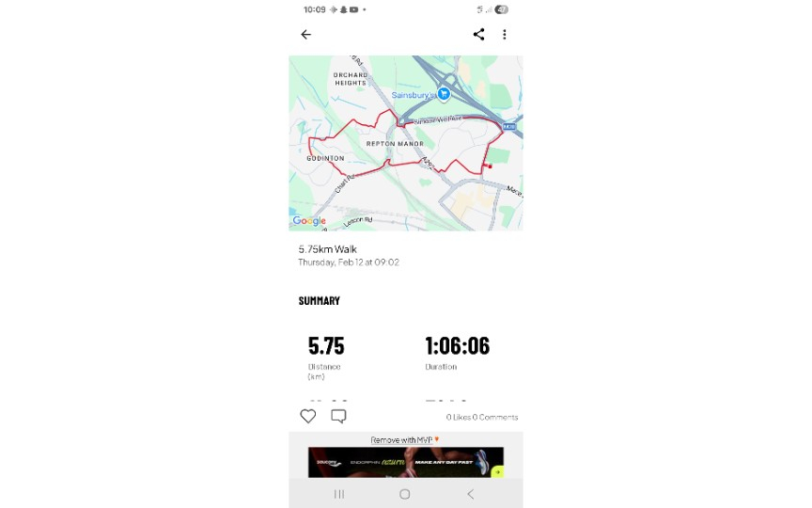Tap the 1:06:06 duration stat

pyautogui.click(x=457, y=346)
